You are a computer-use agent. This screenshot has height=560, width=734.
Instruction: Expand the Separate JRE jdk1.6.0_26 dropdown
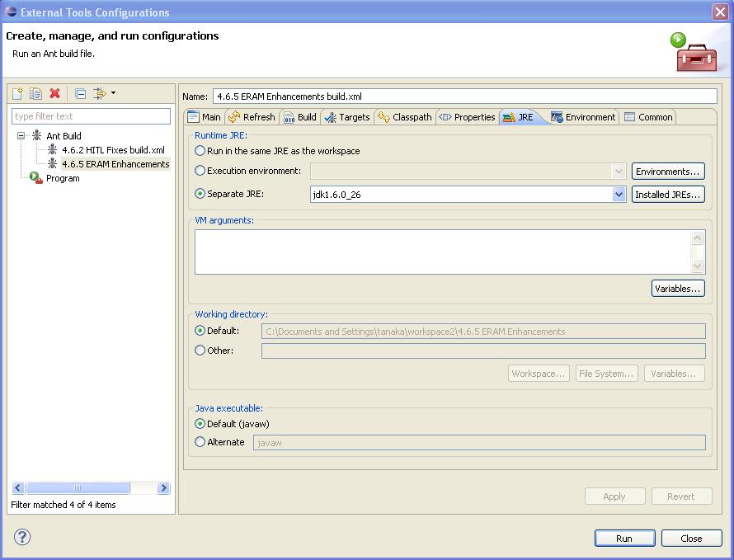click(x=619, y=195)
